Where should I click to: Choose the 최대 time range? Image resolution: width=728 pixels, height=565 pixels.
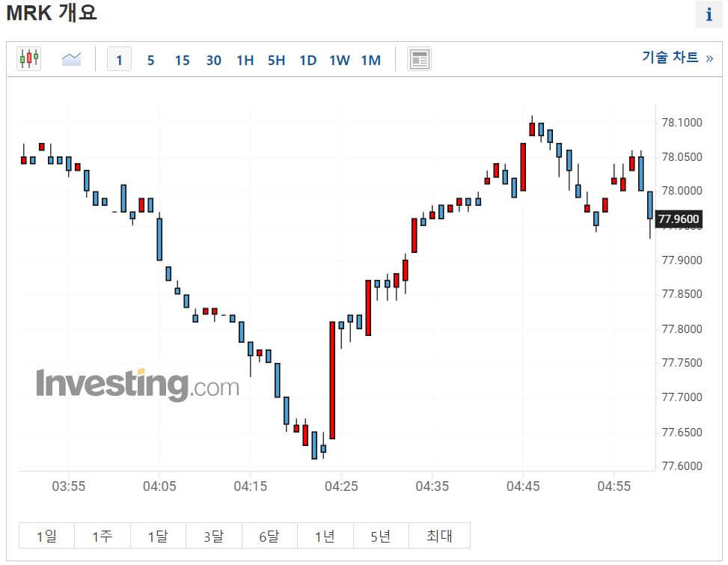[439, 536]
